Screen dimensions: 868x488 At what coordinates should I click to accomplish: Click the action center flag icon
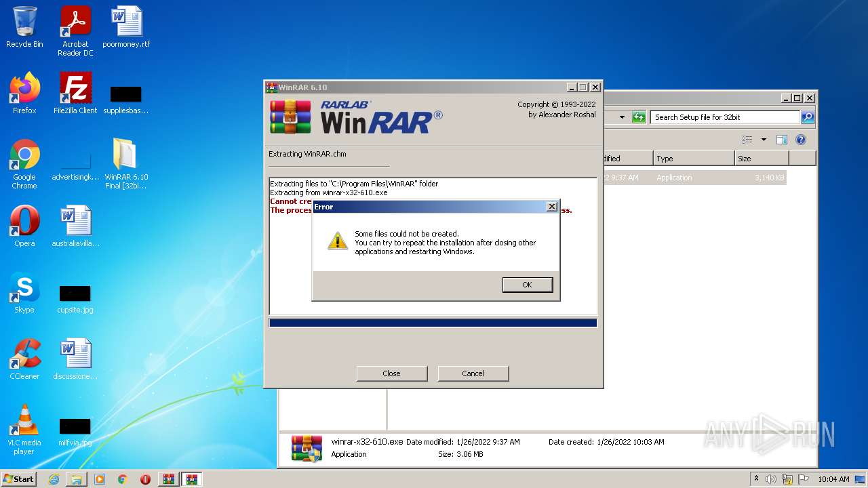click(803, 479)
